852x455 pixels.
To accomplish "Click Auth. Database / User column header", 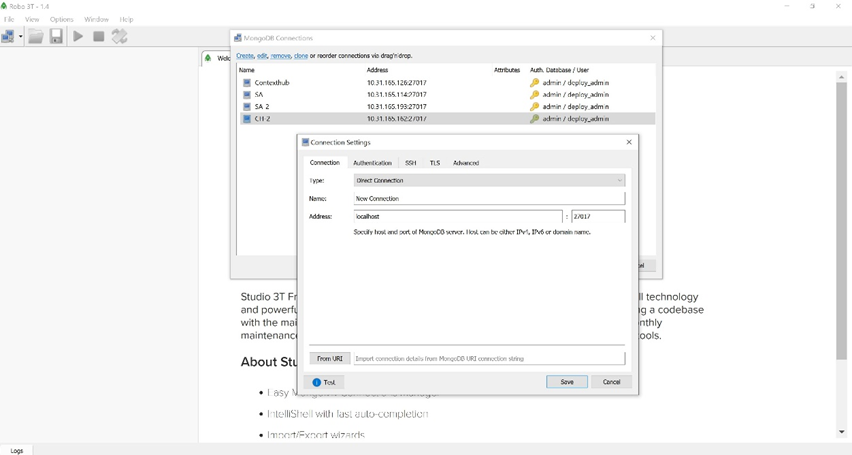I will pos(559,70).
